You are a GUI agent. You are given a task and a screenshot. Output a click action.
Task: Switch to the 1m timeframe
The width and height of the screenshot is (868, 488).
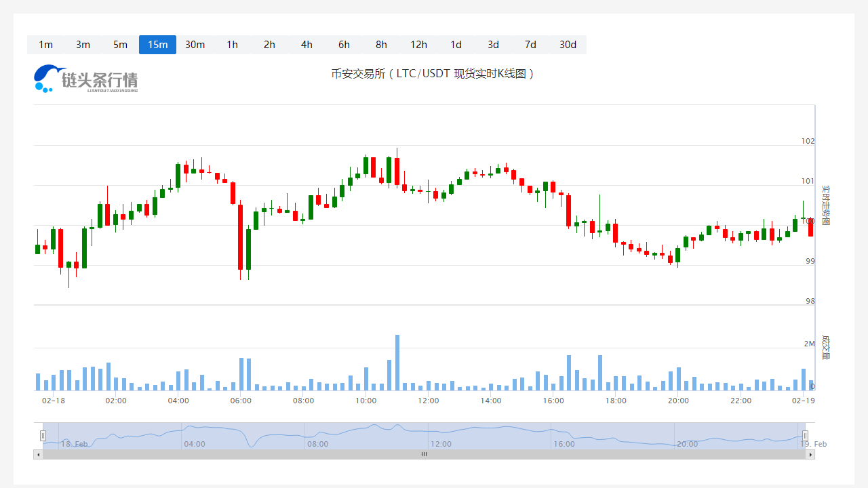tap(45, 45)
